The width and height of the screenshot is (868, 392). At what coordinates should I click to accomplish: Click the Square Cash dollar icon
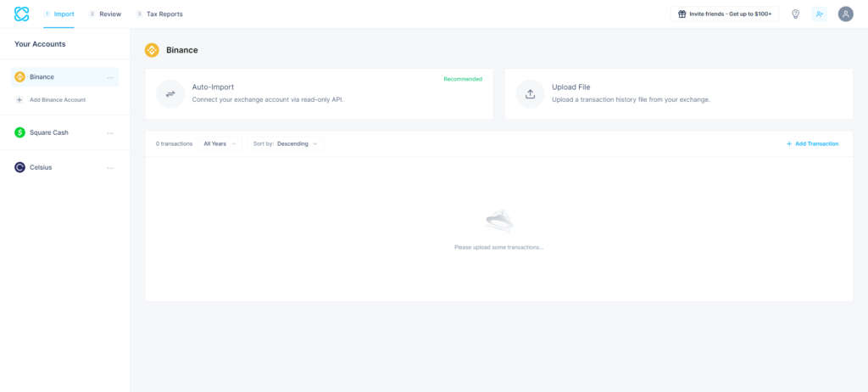tap(20, 132)
